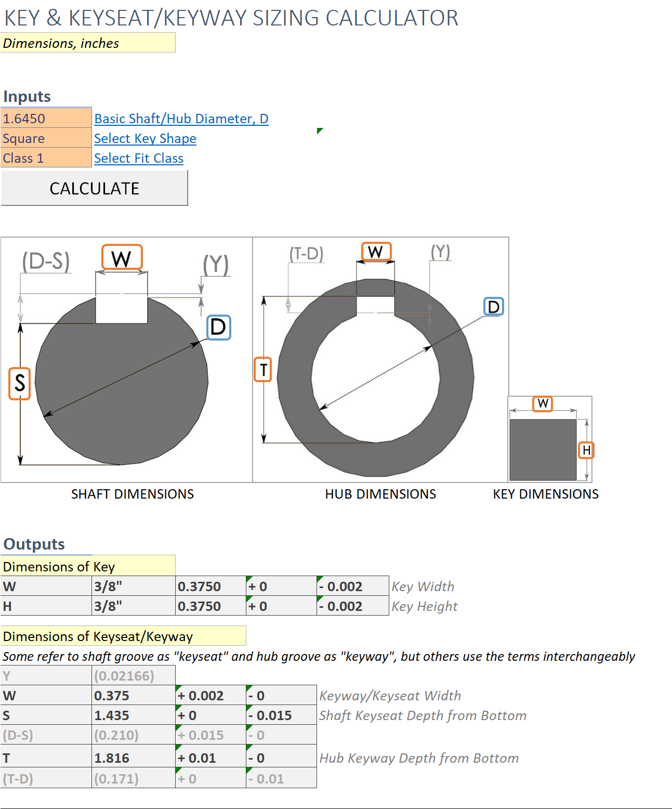Click the H label in the key diagram
Image resolution: width=672 pixels, height=809 pixels.
[586, 450]
